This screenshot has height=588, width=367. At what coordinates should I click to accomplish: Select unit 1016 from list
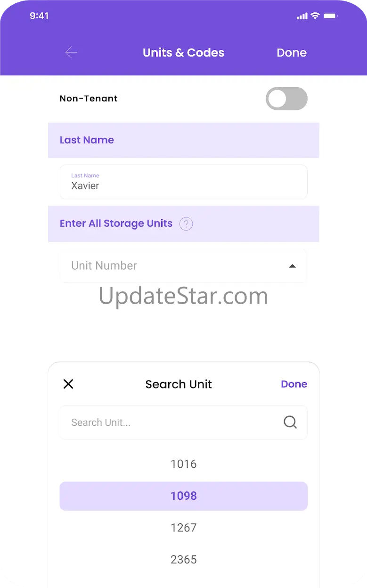coord(183,464)
